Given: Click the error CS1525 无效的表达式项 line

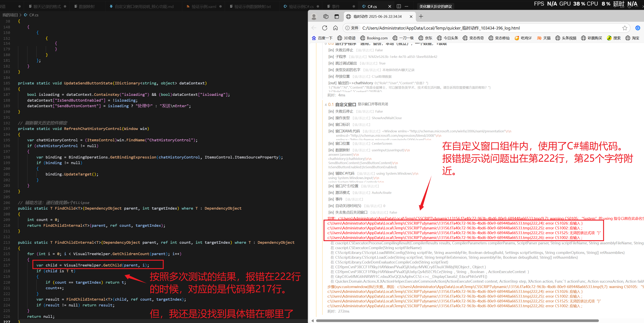Looking at the screenshot, I should 464,233.
